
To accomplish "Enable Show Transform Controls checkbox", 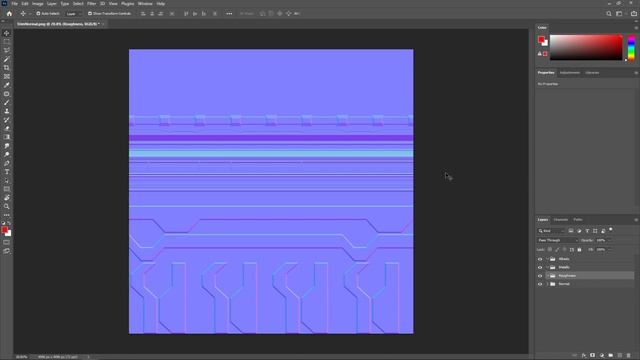I will click(x=90, y=13).
